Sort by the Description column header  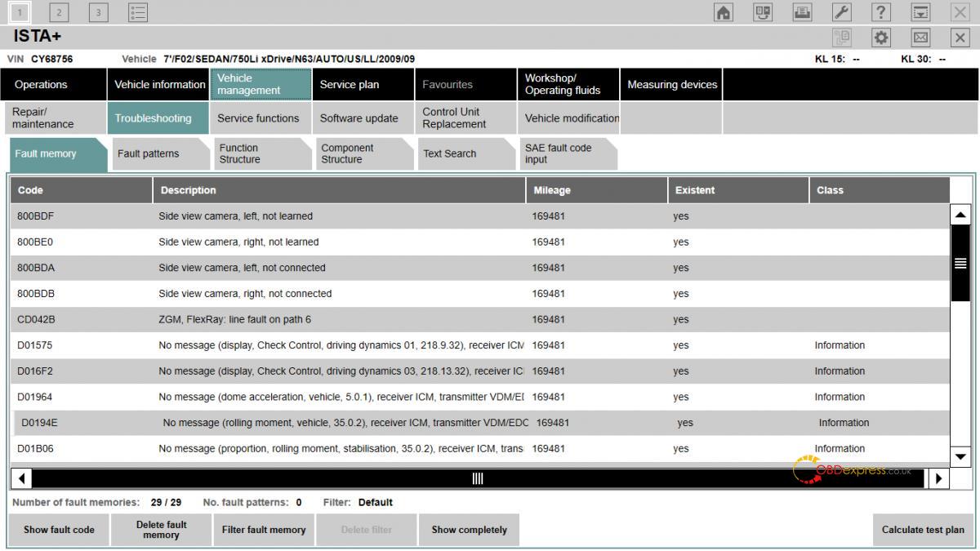(x=339, y=190)
